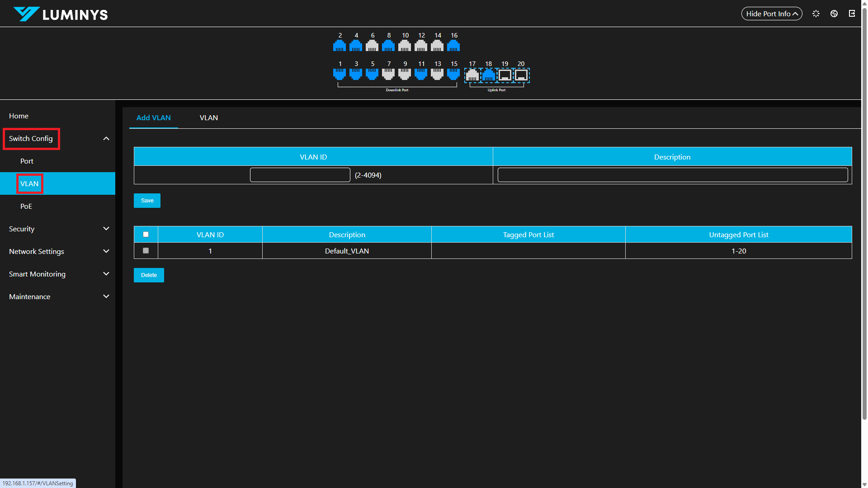Collapse port panel with Hide Port Info
Viewport: 868px width, 488px height.
(x=771, y=14)
